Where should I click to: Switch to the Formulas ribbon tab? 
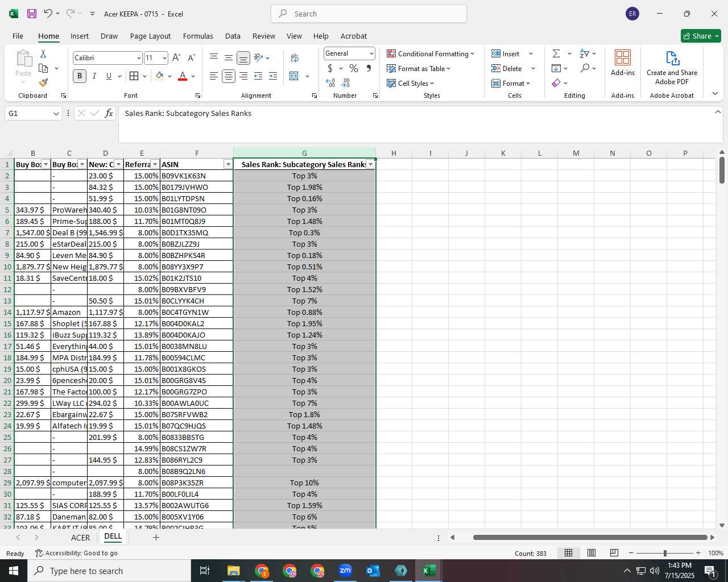click(x=198, y=36)
